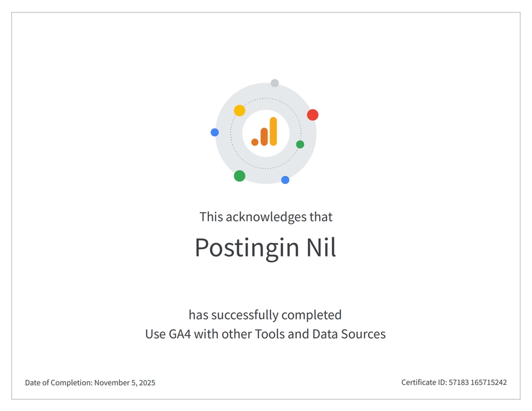Image resolution: width=532 pixels, height=411 pixels.
Task: Click the small orange circle in logo
Action: (255, 142)
